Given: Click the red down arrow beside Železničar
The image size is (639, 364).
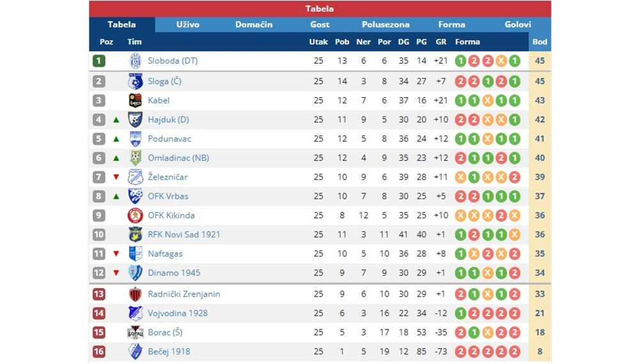Looking at the screenshot, I should click(116, 177).
